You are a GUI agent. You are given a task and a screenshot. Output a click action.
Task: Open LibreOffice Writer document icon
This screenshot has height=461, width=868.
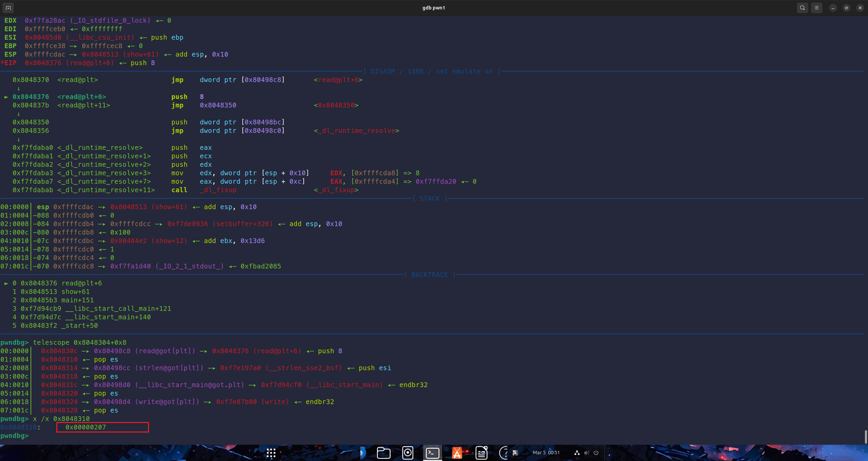482,453
